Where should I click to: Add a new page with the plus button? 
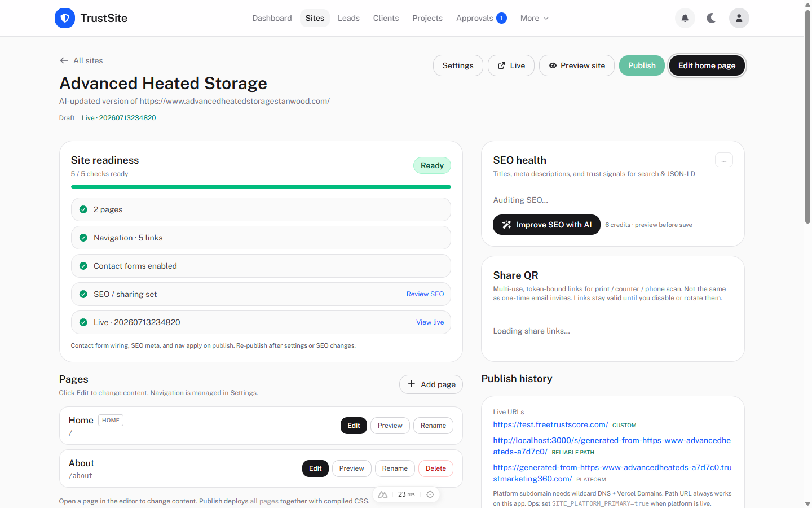(431, 384)
